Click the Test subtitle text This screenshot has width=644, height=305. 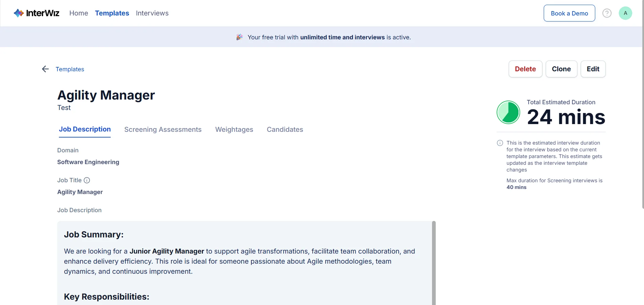[64, 108]
